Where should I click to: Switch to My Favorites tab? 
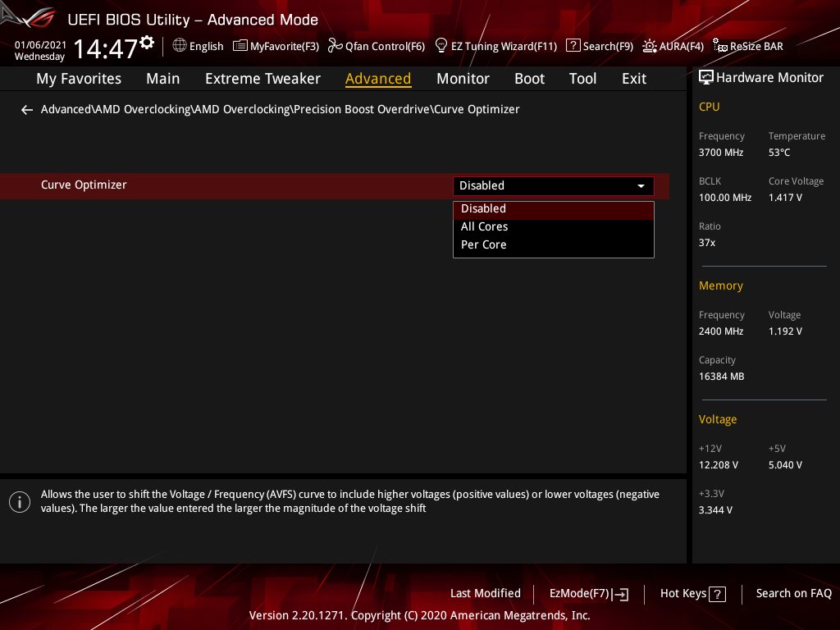click(x=79, y=79)
